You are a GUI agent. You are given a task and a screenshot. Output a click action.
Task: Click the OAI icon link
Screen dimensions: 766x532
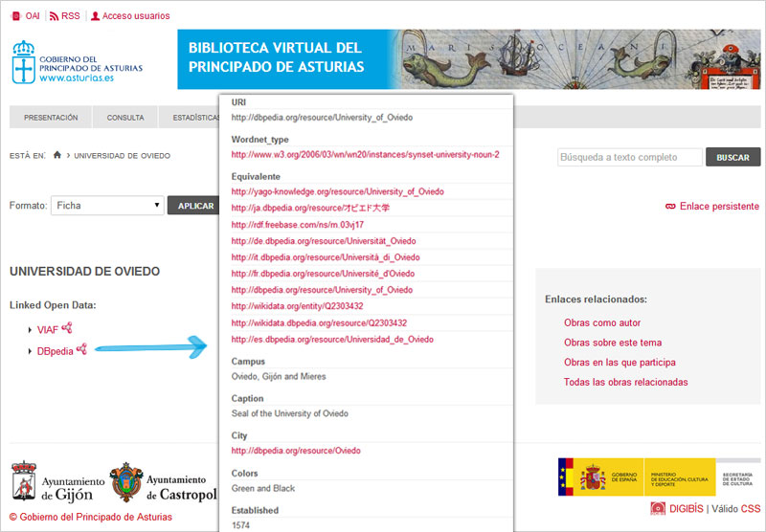[x=16, y=16]
